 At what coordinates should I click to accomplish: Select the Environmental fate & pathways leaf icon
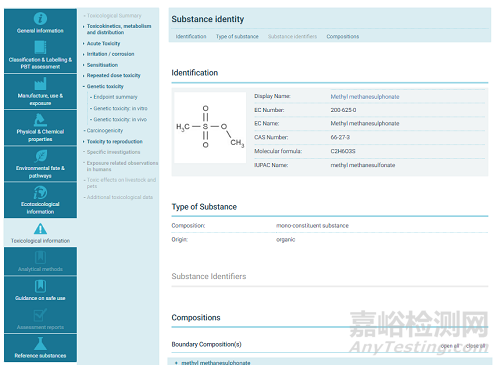tap(40, 156)
